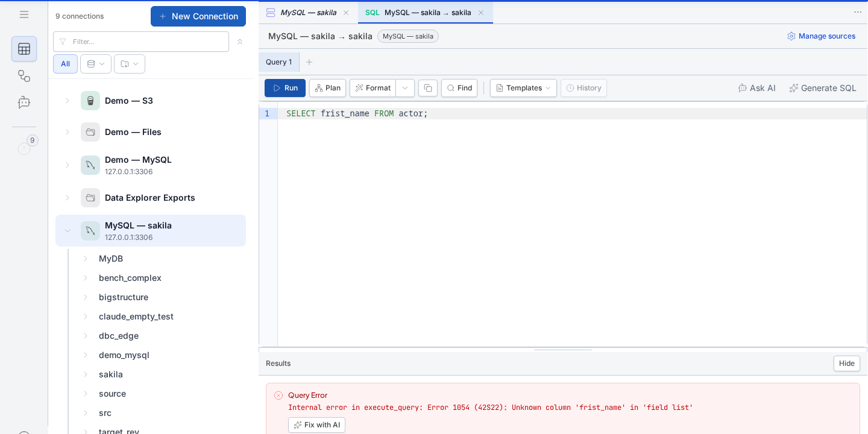Format the SQL query
The image size is (868, 434).
pyautogui.click(x=373, y=88)
